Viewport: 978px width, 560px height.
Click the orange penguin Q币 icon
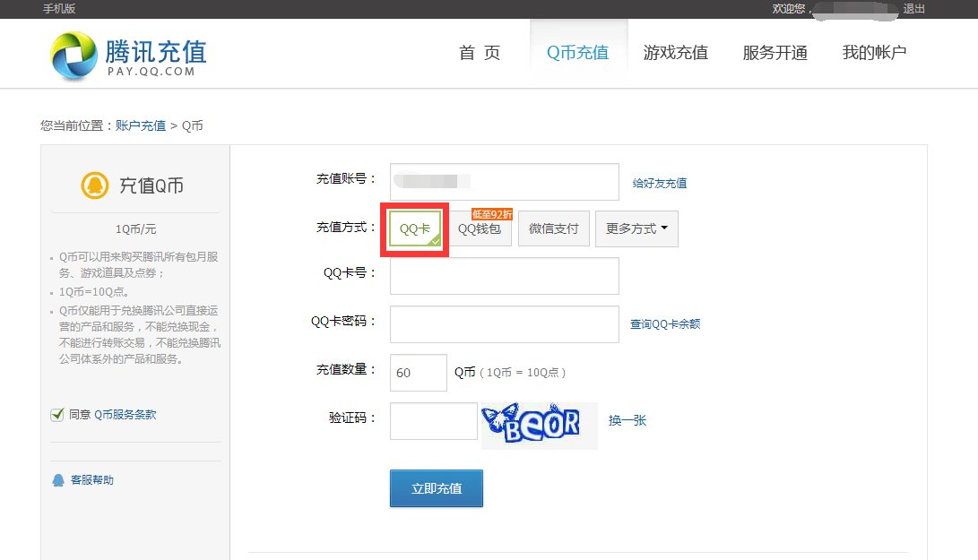point(95,185)
